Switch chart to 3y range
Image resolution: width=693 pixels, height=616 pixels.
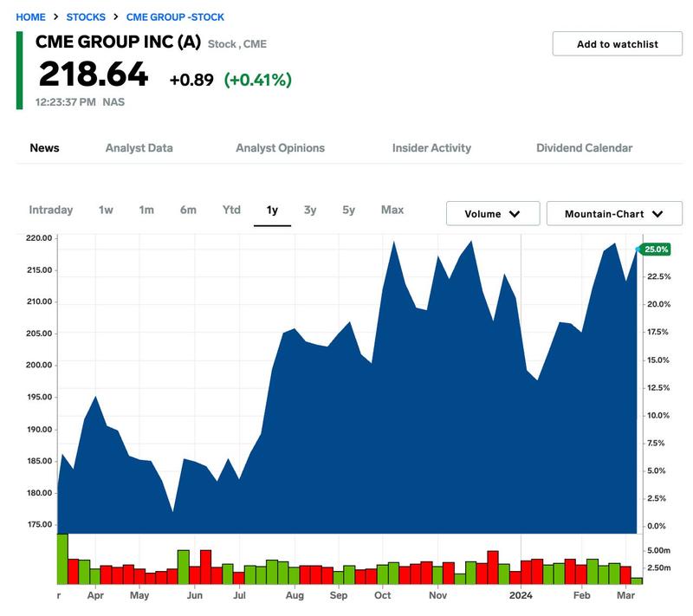click(x=310, y=211)
